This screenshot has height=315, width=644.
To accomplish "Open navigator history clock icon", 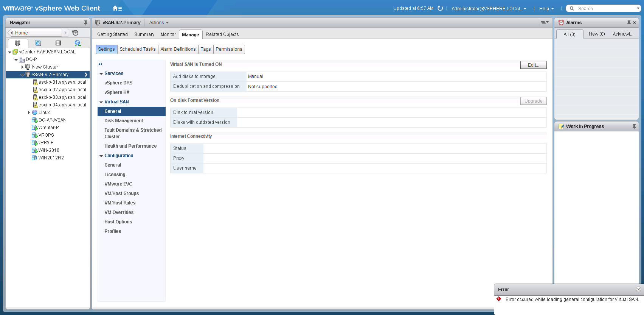I will click(75, 33).
